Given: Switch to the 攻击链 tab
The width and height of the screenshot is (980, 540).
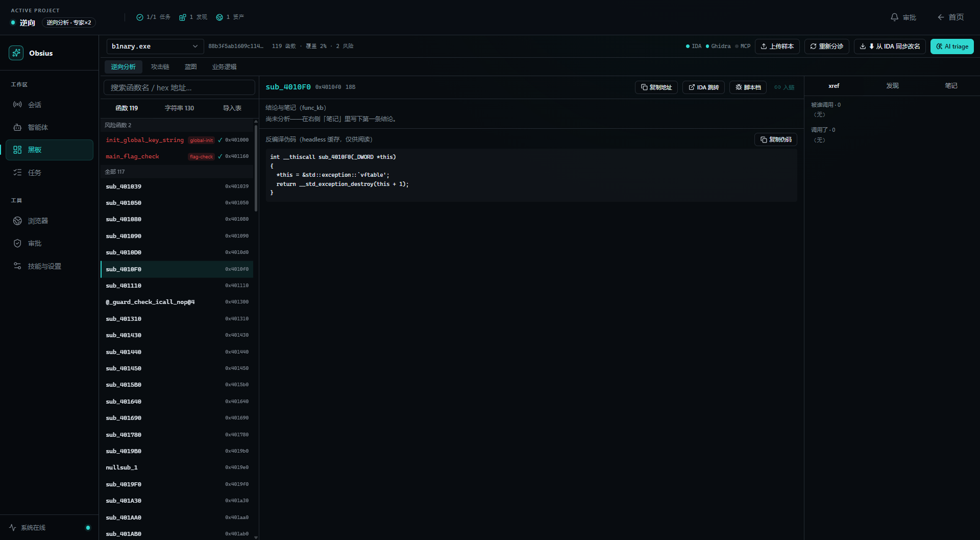Looking at the screenshot, I should 160,67.
